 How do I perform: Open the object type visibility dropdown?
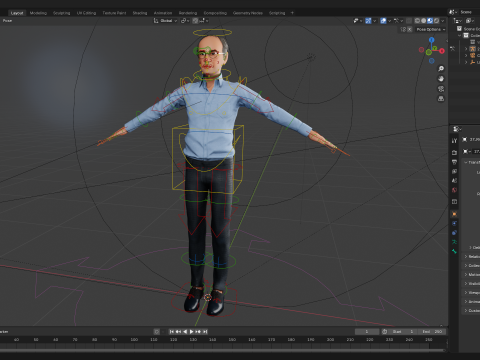coord(358,21)
